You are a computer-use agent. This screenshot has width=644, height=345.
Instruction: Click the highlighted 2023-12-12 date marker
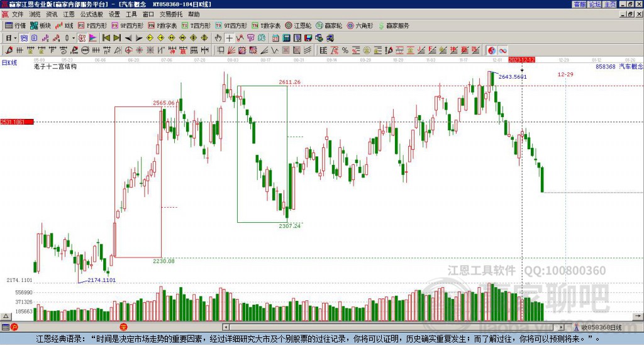(521, 60)
